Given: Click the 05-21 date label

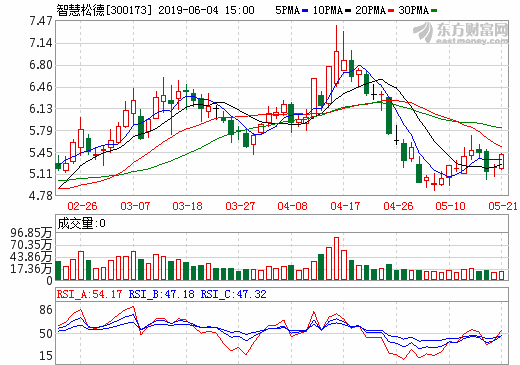Looking at the screenshot, I should click(503, 206).
